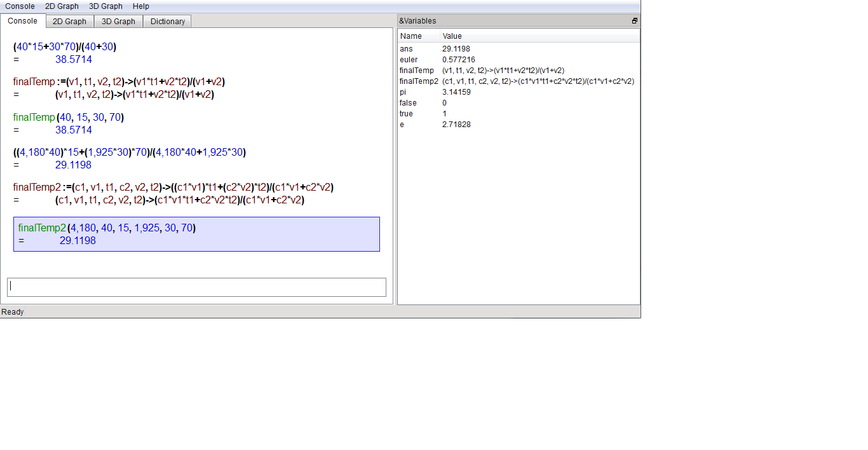Viewport: 868px width, 450px height.
Task: Switch to the 3D Graph tab
Action: click(x=118, y=22)
